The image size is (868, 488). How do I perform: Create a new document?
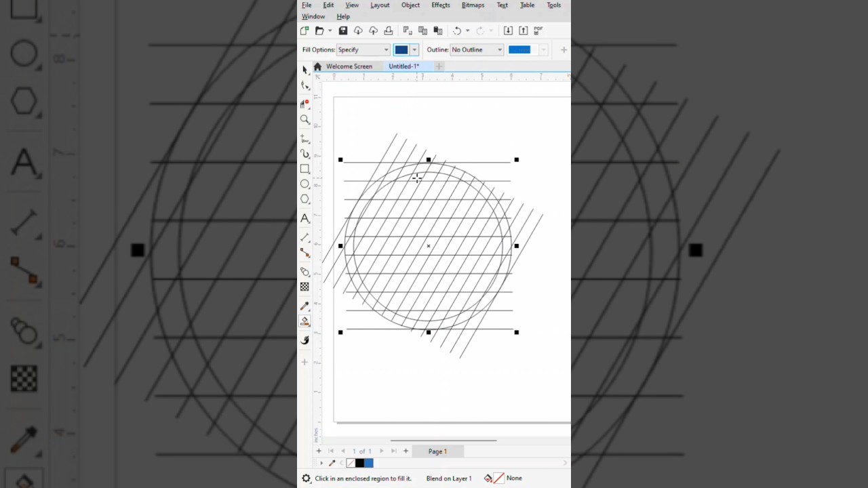[304, 30]
